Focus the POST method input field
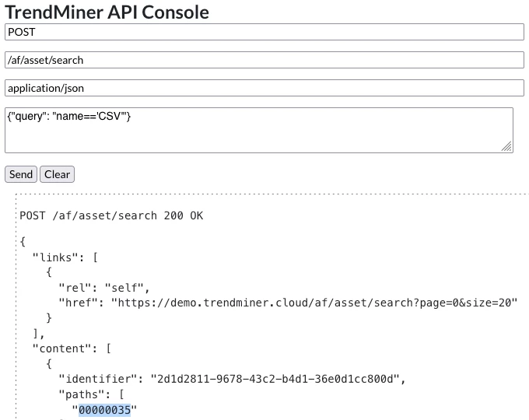Image resolution: width=529 pixels, height=420 pixels. coord(264,32)
